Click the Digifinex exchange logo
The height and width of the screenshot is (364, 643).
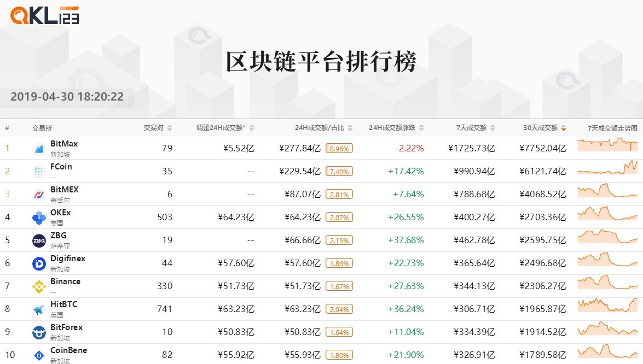click(38, 262)
